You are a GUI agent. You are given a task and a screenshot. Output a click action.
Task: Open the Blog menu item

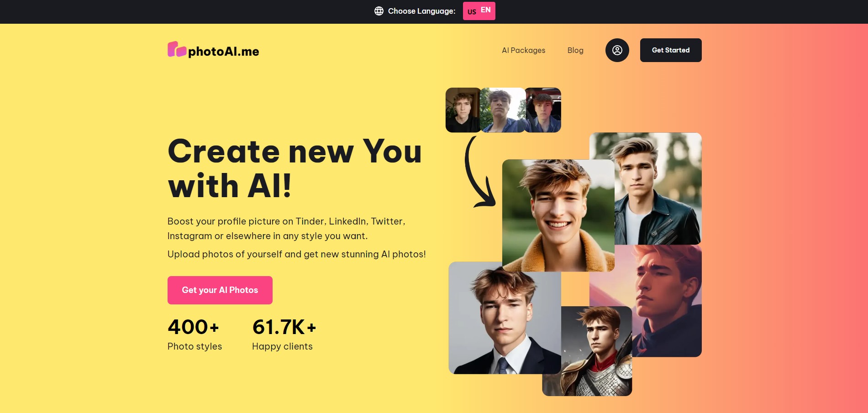point(575,50)
